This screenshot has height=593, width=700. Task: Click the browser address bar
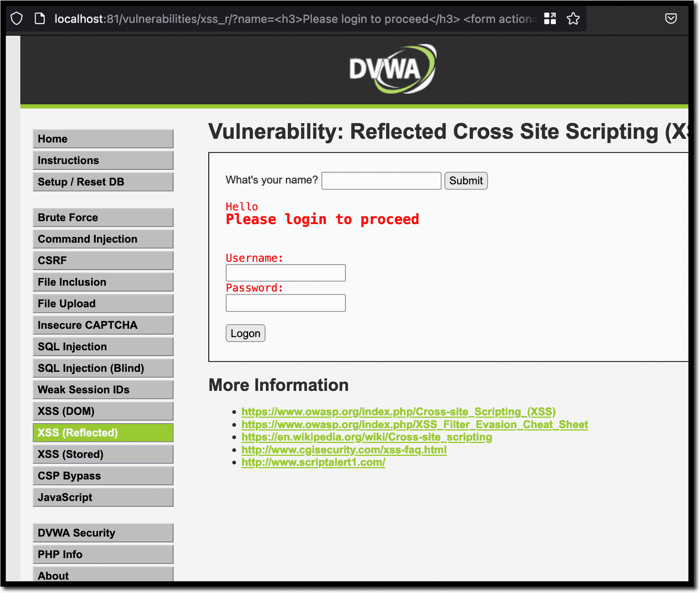click(273, 19)
